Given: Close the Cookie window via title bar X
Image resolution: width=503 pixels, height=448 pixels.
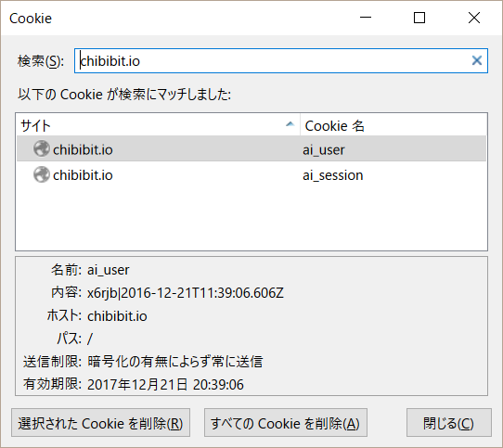Looking at the screenshot, I should pyautogui.click(x=474, y=18).
